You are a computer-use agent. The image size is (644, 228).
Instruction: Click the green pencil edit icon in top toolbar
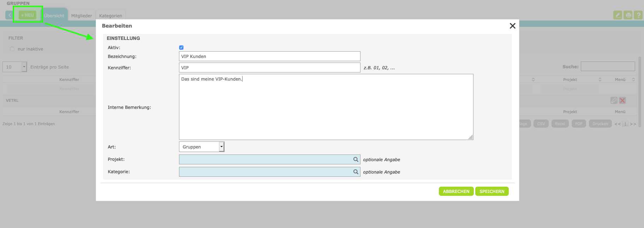[618, 15]
